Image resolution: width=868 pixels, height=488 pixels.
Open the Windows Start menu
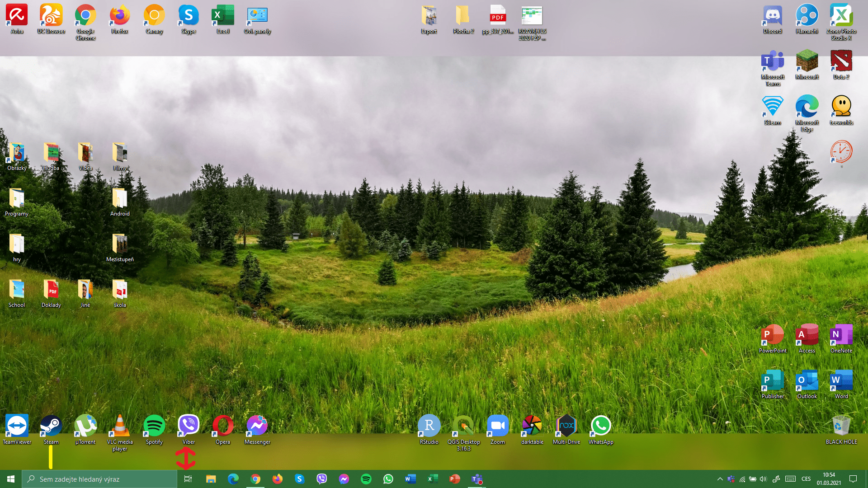11,479
